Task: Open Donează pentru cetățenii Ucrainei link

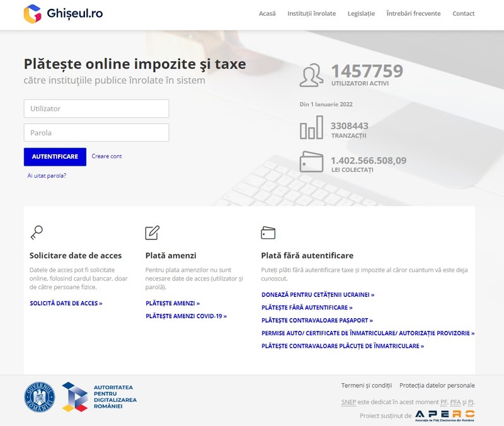Action: click(318, 294)
